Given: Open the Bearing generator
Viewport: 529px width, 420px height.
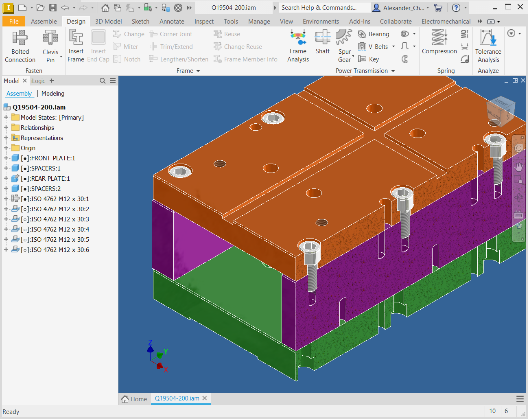Looking at the screenshot, I should tap(373, 34).
